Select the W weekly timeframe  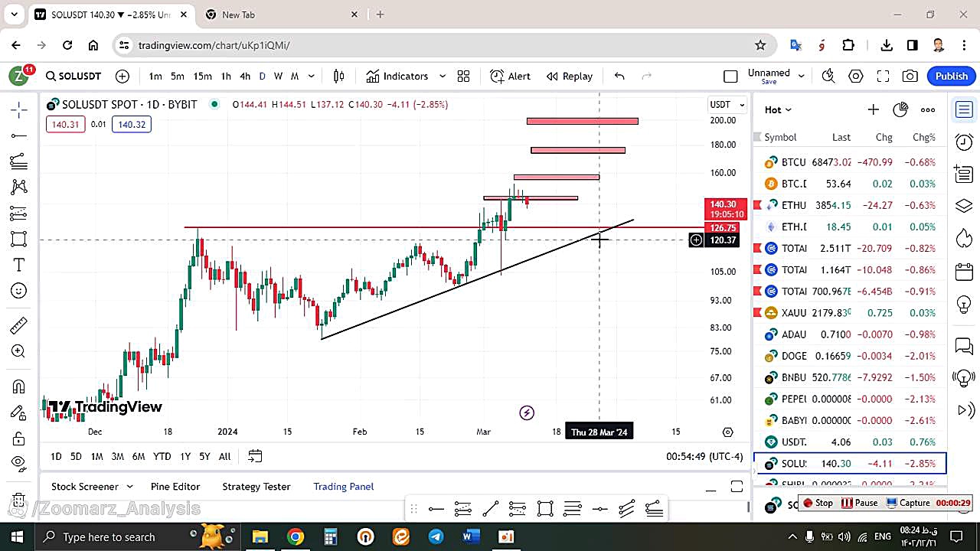point(278,76)
